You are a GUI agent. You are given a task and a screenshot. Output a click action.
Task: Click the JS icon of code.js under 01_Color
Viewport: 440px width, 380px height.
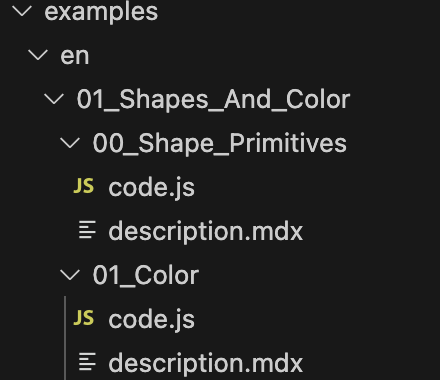pos(84,318)
